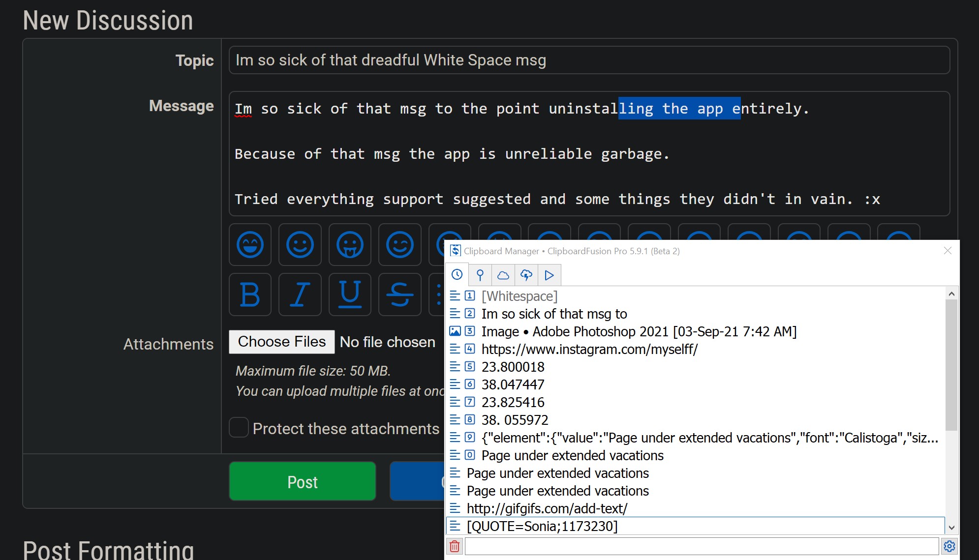
Task: Insert the winking emoji
Action: click(399, 244)
